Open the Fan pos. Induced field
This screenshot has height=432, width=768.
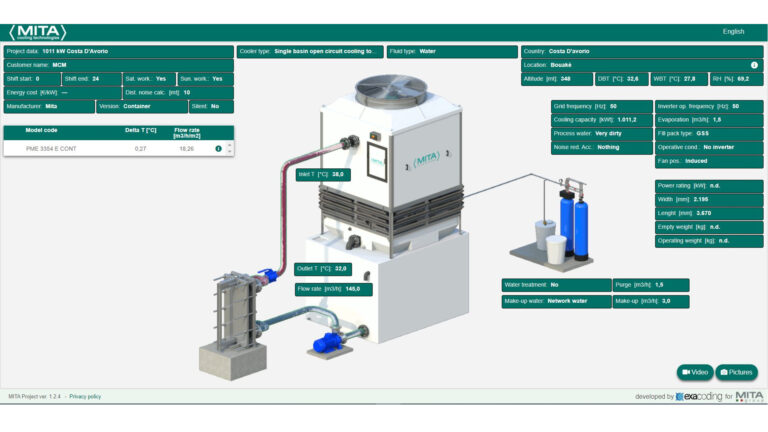[709, 161]
